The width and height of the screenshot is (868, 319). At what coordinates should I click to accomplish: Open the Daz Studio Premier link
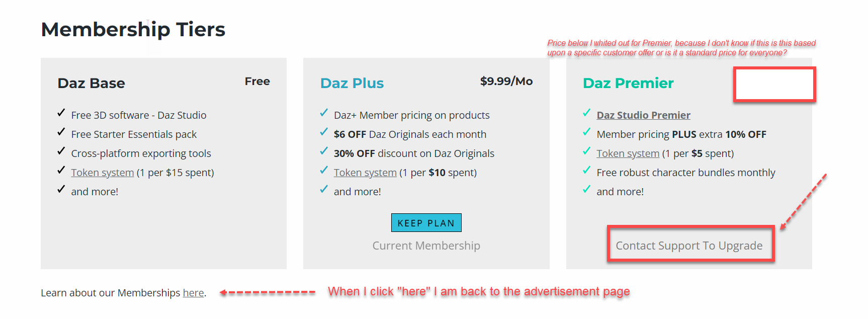(643, 115)
